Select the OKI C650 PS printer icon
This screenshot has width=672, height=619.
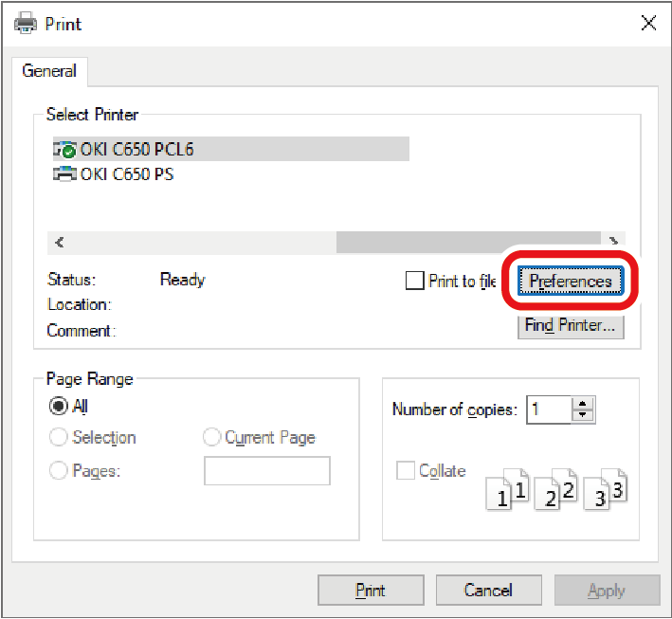coord(64,173)
